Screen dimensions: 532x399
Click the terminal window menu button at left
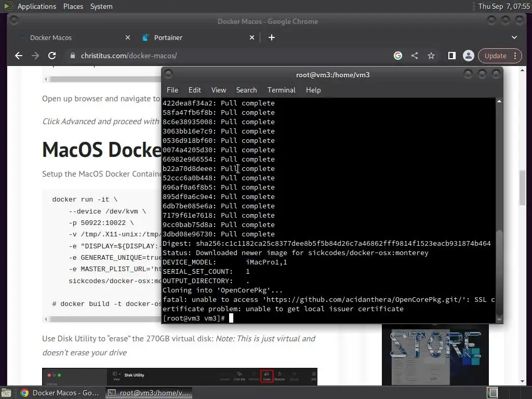point(168,74)
